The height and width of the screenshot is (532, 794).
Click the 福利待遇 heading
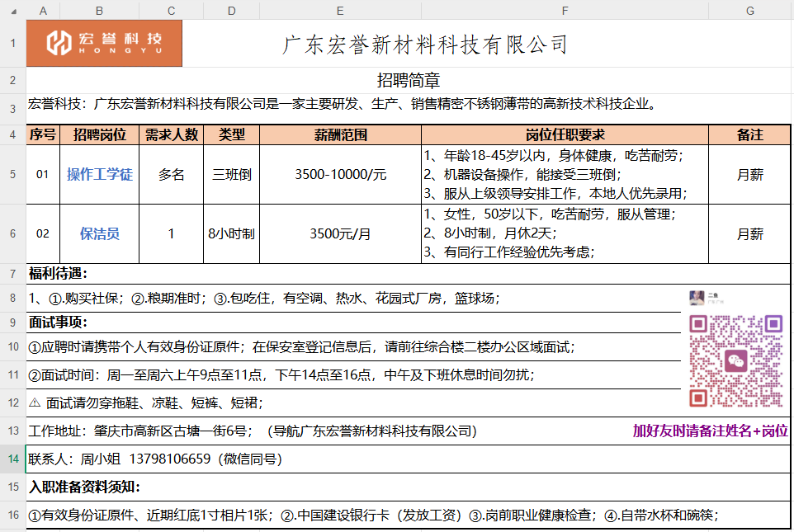click(59, 274)
